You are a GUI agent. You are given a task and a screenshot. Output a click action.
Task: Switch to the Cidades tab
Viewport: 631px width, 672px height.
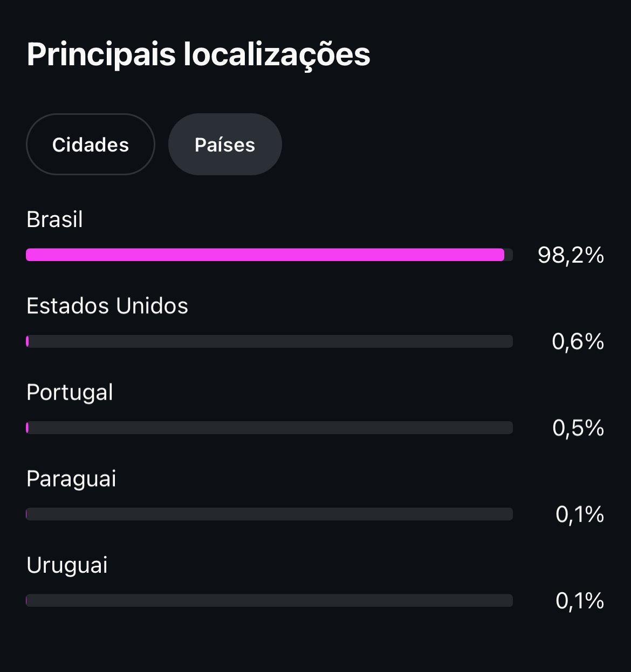click(91, 144)
